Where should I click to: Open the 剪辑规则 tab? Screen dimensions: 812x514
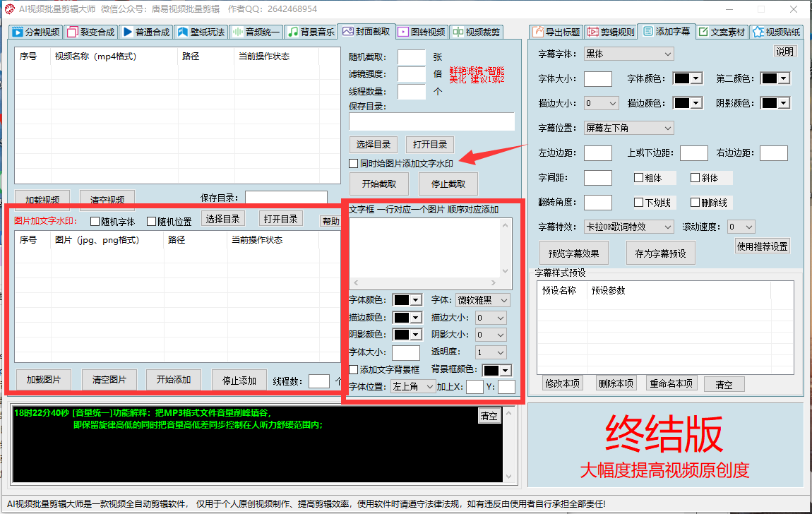tap(611, 32)
